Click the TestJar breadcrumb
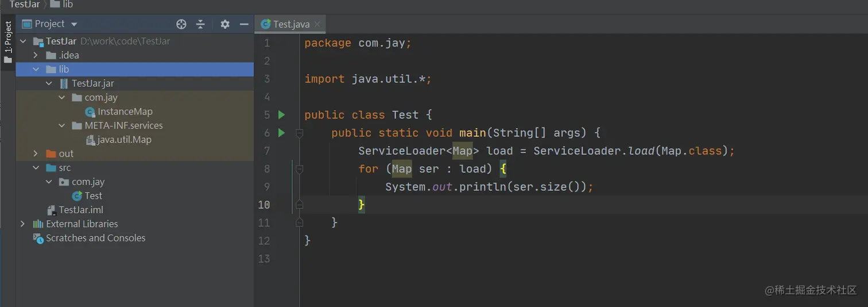Image resolution: width=868 pixels, height=307 pixels. pos(25,4)
